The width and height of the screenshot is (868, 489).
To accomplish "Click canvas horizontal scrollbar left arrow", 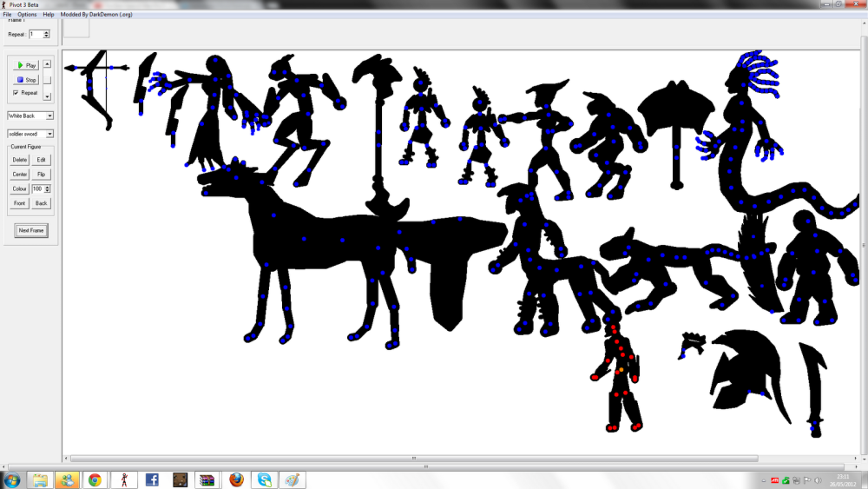I will [67, 459].
